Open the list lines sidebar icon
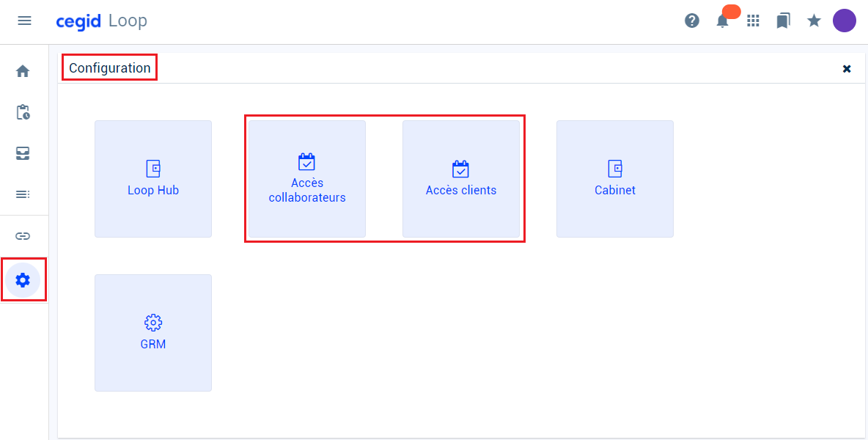This screenshot has width=868, height=440. coord(23,194)
